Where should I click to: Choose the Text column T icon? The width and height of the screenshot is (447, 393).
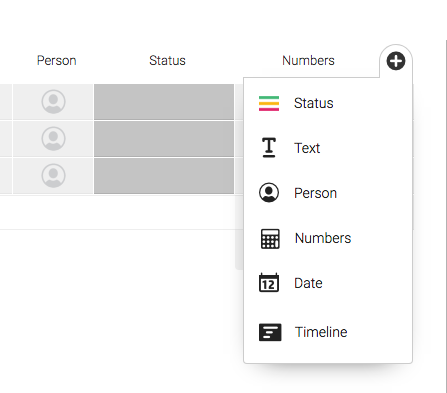click(x=269, y=148)
